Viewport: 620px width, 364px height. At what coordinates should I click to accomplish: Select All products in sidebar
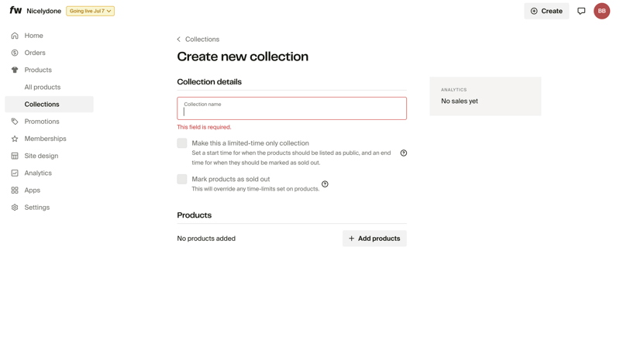tap(43, 88)
